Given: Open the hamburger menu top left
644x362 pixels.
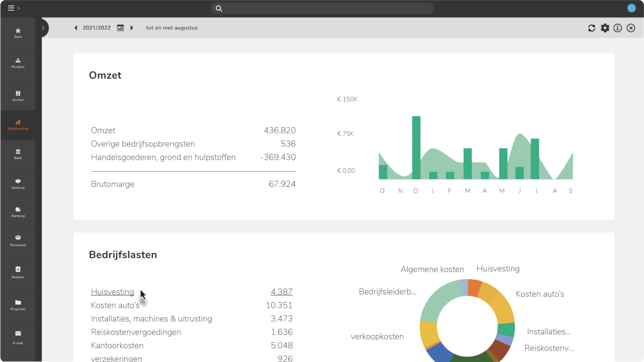Looking at the screenshot, I should click(x=10, y=8).
